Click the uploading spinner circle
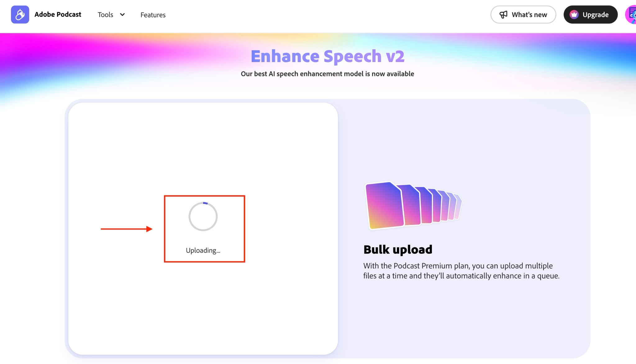The height and width of the screenshot is (364, 636). pos(203,217)
